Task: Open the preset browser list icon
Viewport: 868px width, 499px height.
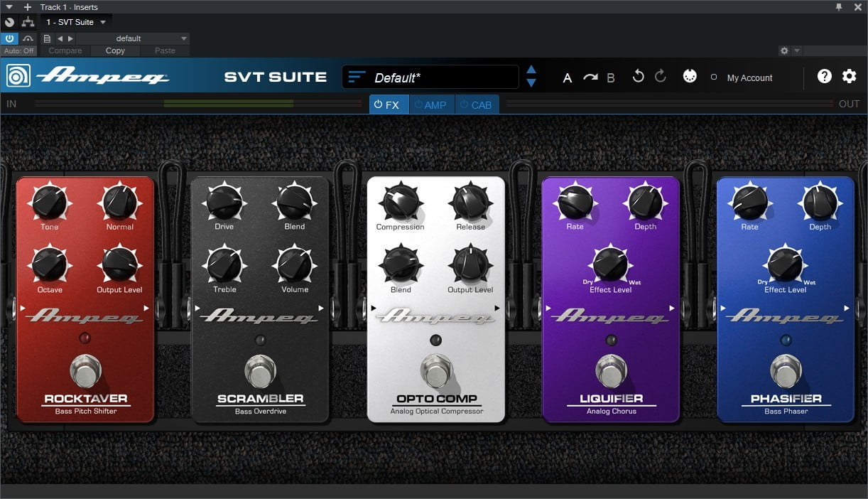Action: click(x=357, y=77)
